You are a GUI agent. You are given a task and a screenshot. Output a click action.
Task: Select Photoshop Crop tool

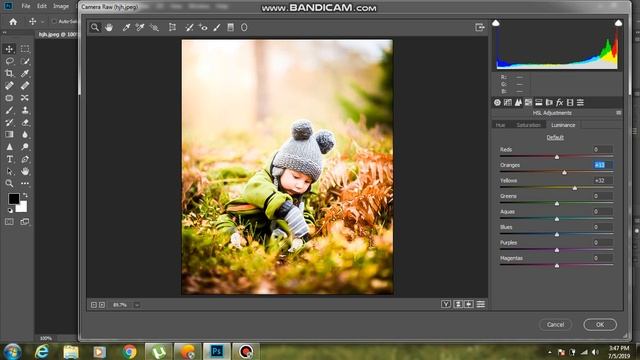coord(9,73)
